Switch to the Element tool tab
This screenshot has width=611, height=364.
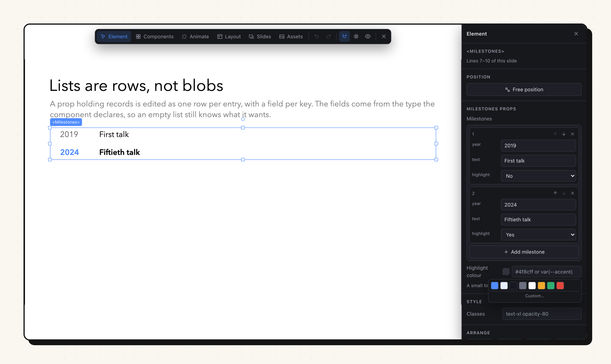[x=114, y=37]
